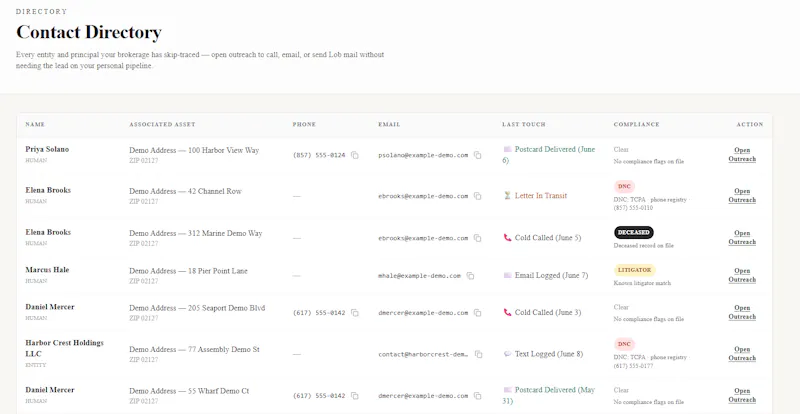Click the DNC badge in the Harbor Crest Holdings row
This screenshot has height=414, width=800.
click(624, 344)
